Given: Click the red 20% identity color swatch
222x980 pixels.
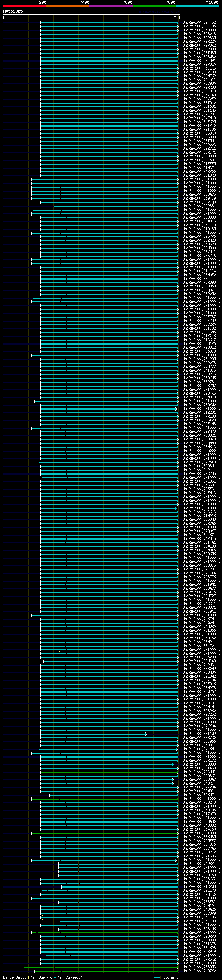Looking at the screenshot, I should click(25, 6).
